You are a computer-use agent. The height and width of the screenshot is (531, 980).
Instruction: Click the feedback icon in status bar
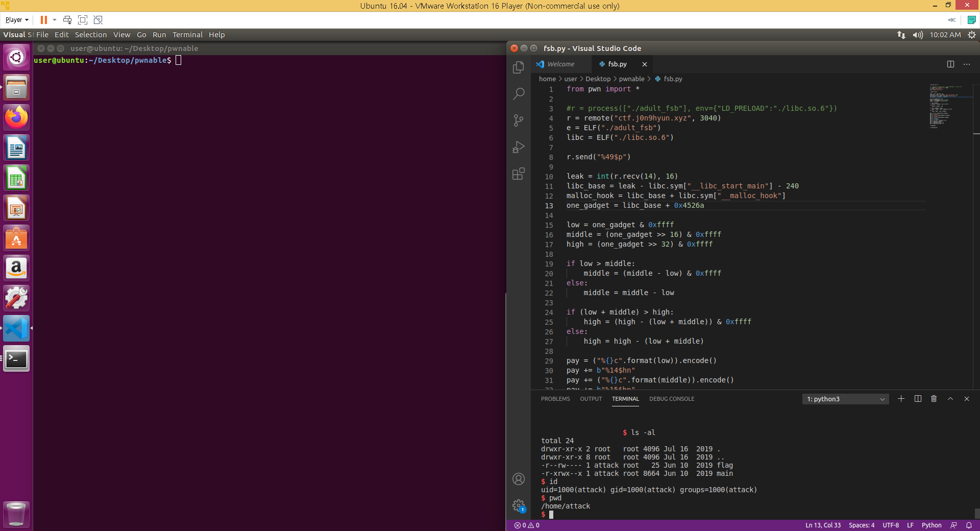click(953, 525)
